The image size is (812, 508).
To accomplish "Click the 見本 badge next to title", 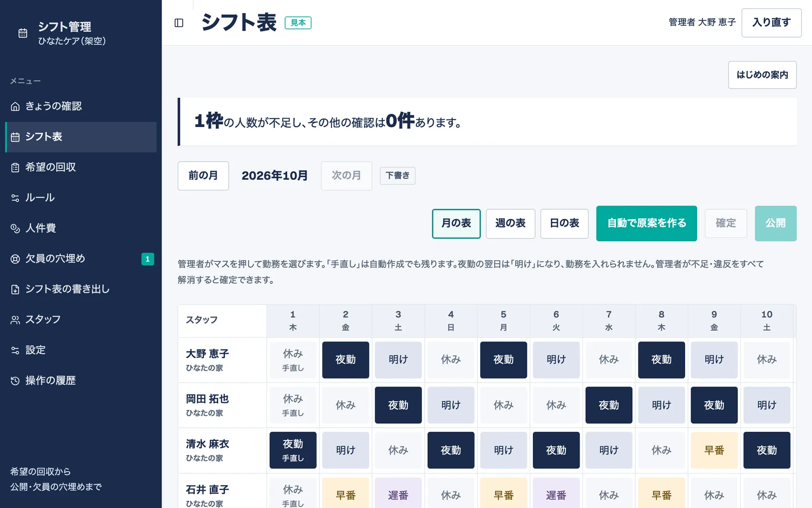I will click(298, 23).
